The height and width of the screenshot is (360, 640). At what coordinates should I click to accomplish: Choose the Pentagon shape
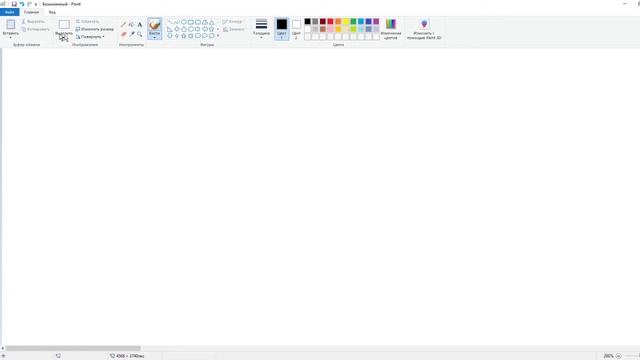coord(184,29)
